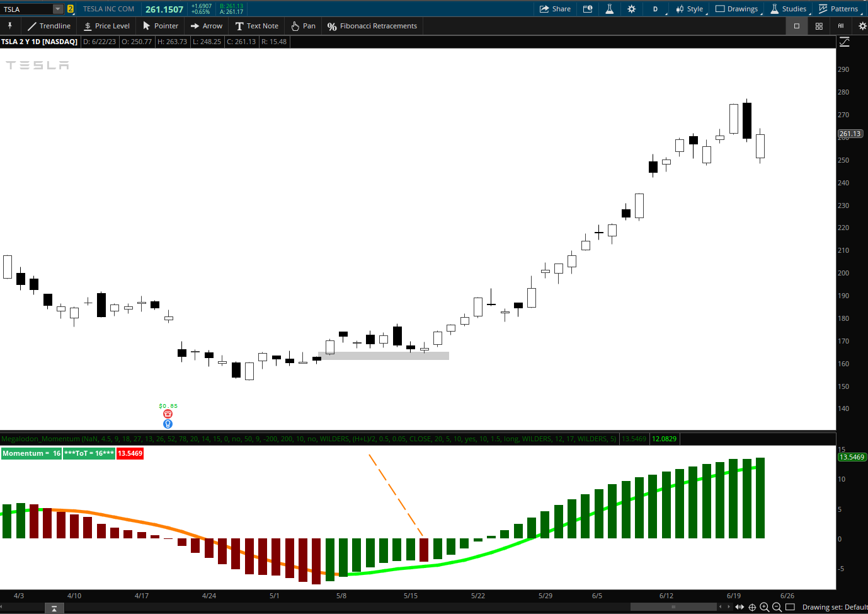The width and height of the screenshot is (868, 614).
Task: Click the TSLA symbol input field
Action: pyautogui.click(x=26, y=9)
